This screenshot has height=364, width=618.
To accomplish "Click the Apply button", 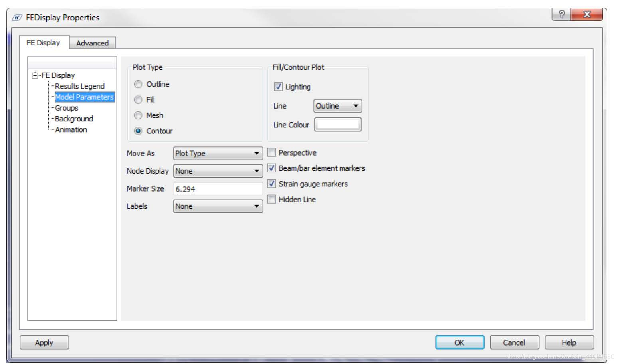I will (x=44, y=342).
